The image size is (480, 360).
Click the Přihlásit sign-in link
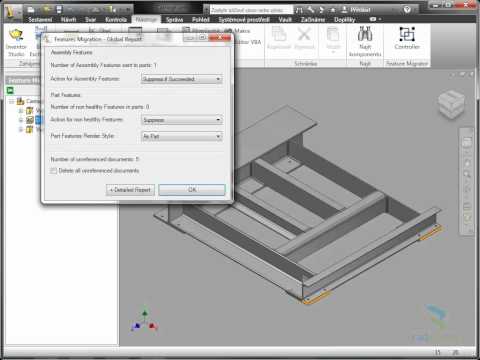[x=360, y=10]
